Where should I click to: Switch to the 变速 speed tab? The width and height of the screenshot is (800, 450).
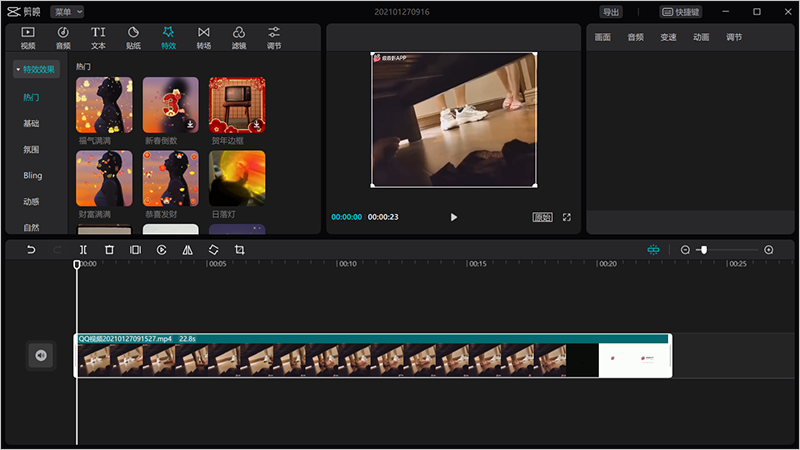tap(668, 37)
